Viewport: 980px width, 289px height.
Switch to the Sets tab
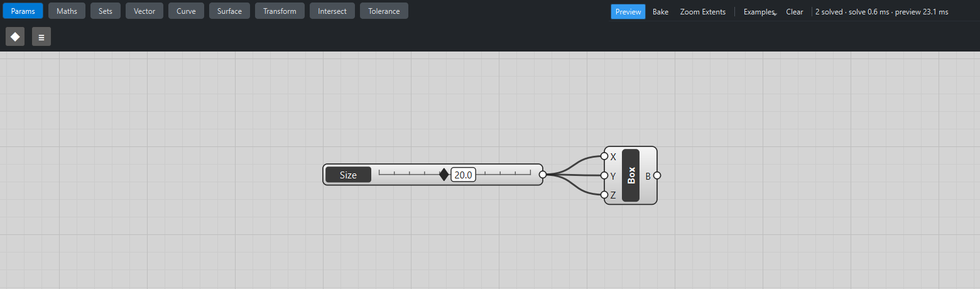[x=106, y=11]
